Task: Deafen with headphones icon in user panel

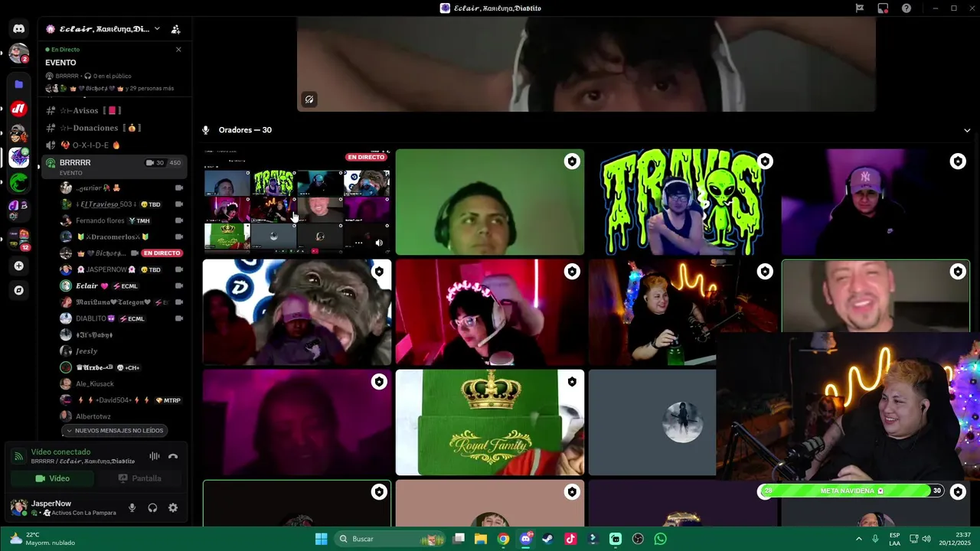Action: (x=152, y=507)
